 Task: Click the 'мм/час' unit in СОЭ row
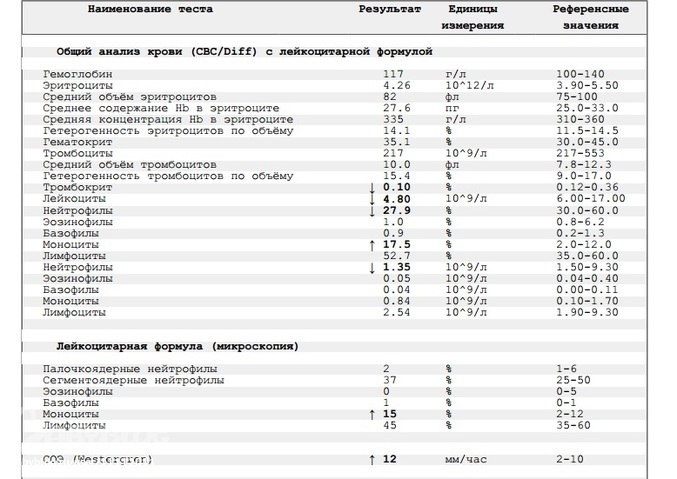coord(465,459)
